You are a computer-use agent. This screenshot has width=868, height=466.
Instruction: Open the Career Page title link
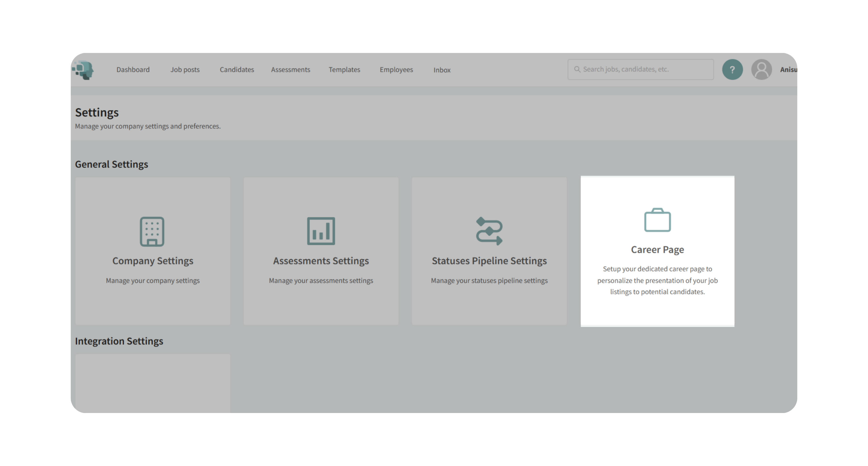coord(657,250)
